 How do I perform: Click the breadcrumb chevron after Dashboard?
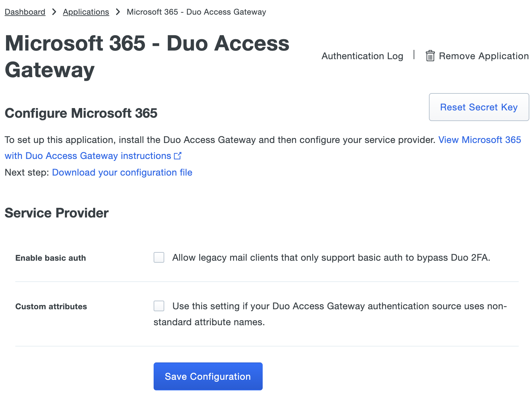[54, 12]
